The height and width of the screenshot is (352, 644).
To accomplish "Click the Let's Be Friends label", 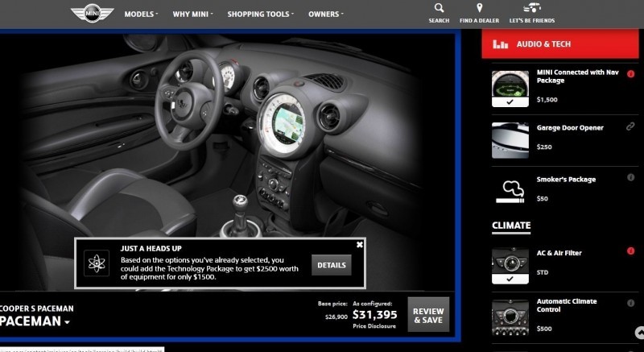I will click(x=532, y=20).
